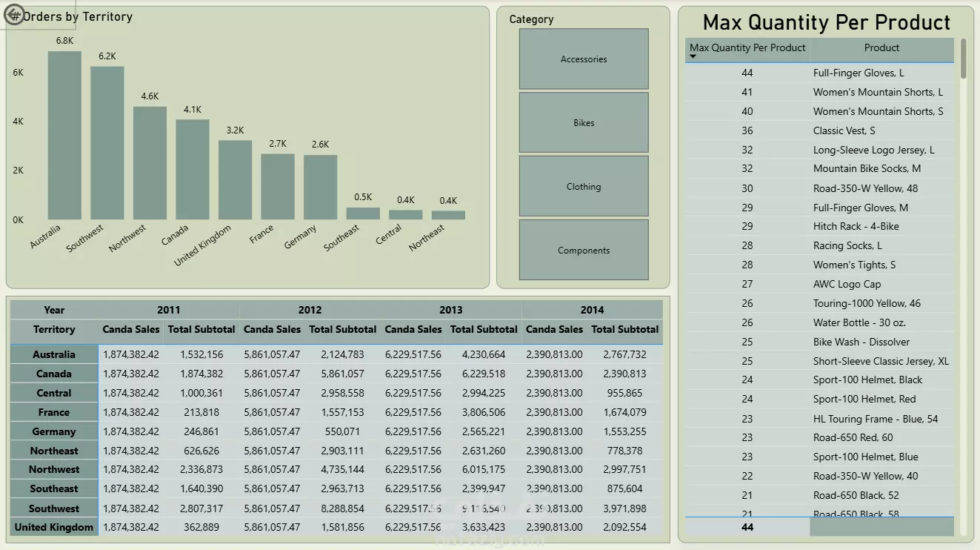This screenshot has width=980, height=550.
Task: Click the Germany territory row header
Action: click(x=54, y=431)
